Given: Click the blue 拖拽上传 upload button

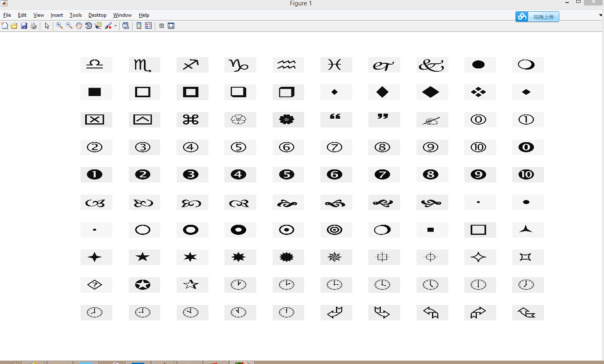Looking at the screenshot, I should (537, 17).
